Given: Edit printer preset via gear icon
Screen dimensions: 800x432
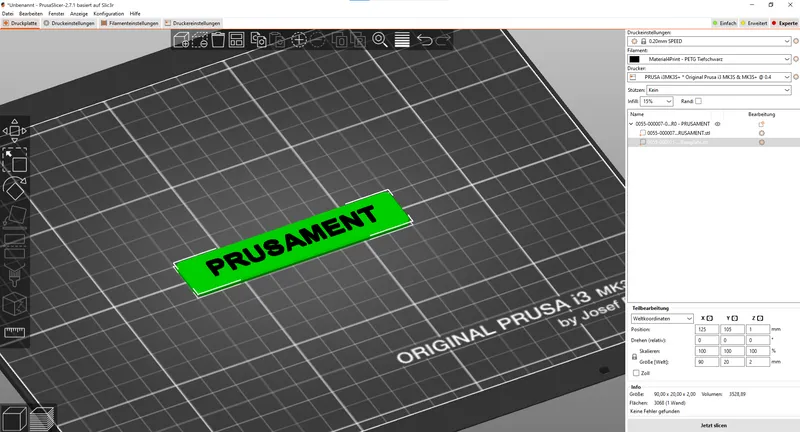Looking at the screenshot, I should (795, 77).
